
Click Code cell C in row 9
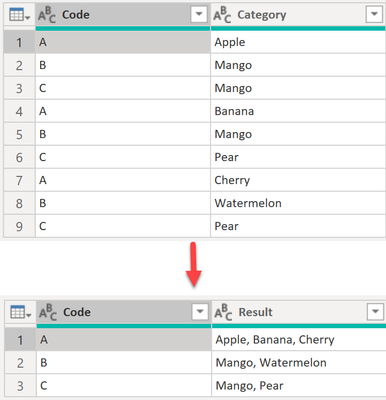(x=123, y=226)
